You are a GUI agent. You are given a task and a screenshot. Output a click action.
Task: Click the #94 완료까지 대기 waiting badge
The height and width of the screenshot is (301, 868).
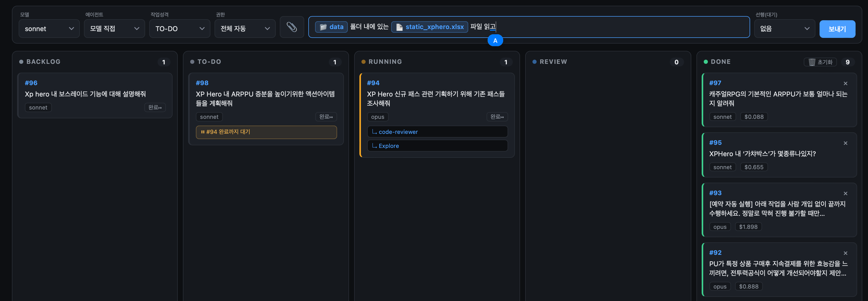point(266,132)
